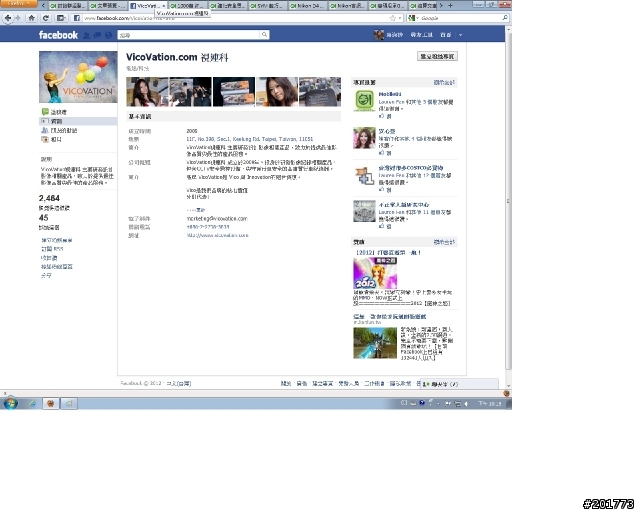Switch to the active VicoVation Facebook tab
640x512 pixels.
pyautogui.click(x=147, y=6)
